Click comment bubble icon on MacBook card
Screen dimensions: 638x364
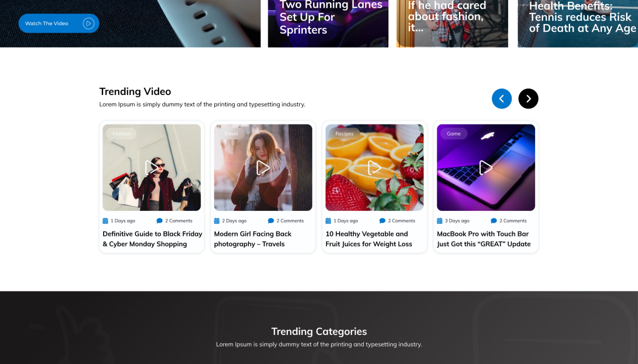click(494, 221)
